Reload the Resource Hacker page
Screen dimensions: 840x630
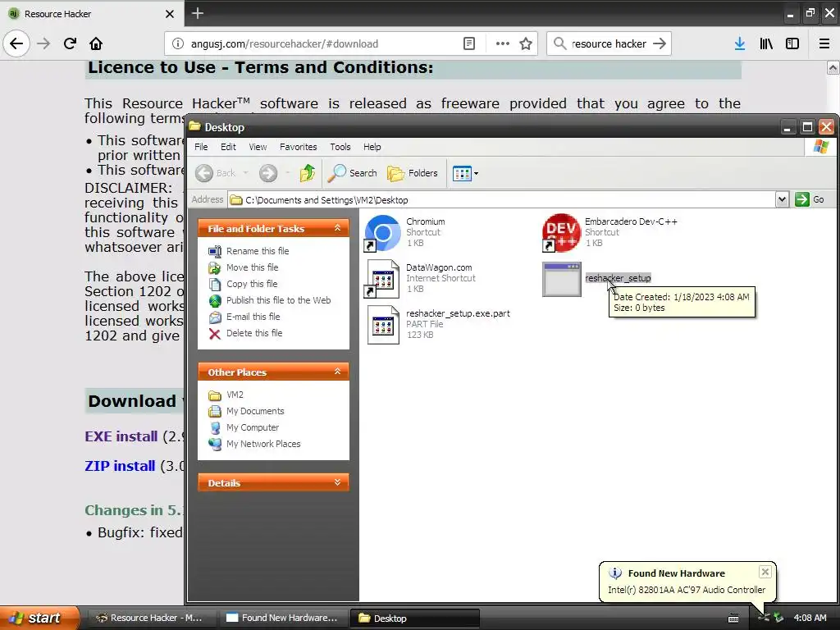70,43
